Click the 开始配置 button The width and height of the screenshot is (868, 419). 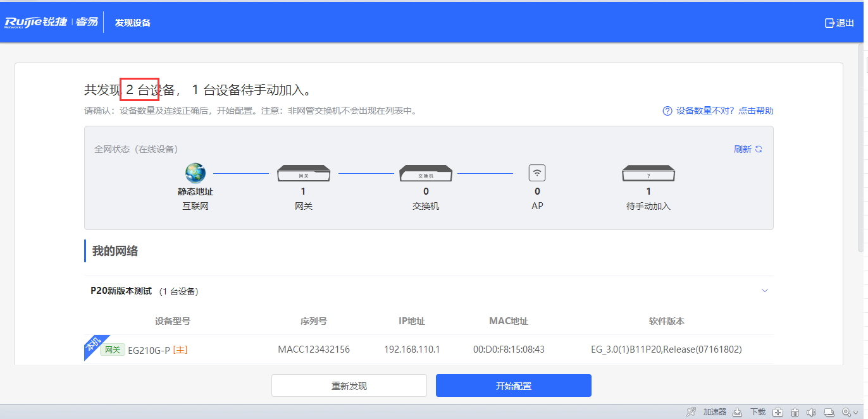513,386
